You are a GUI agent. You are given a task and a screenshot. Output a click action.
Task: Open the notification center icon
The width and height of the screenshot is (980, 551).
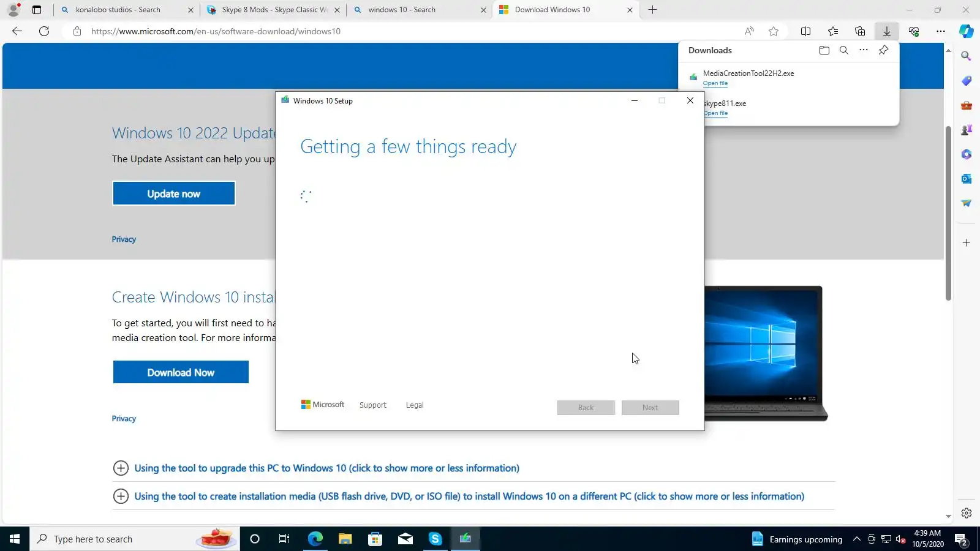click(x=960, y=539)
